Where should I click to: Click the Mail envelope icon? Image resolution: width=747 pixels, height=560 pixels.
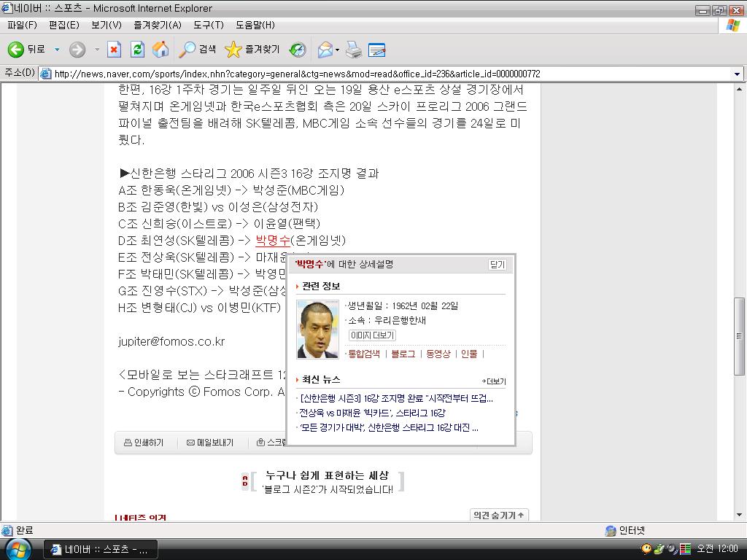325,49
